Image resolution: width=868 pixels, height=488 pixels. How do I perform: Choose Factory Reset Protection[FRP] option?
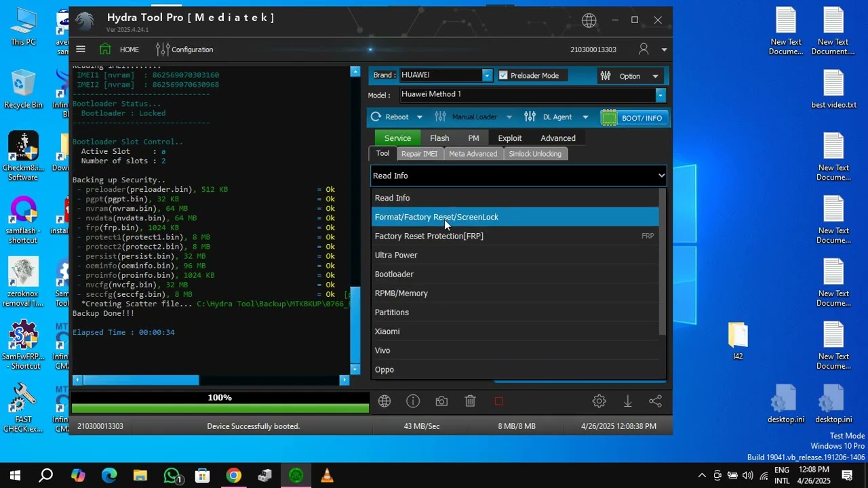[515, 236]
